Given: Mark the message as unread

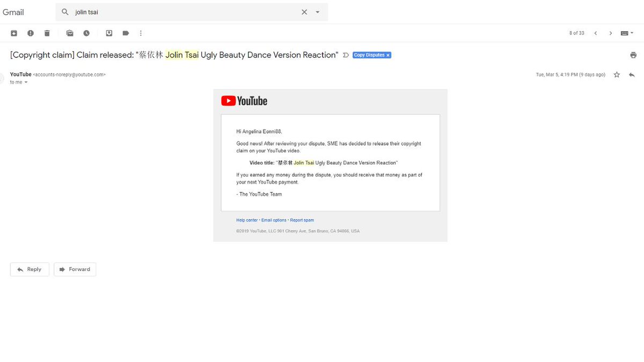Looking at the screenshot, I should click(70, 33).
